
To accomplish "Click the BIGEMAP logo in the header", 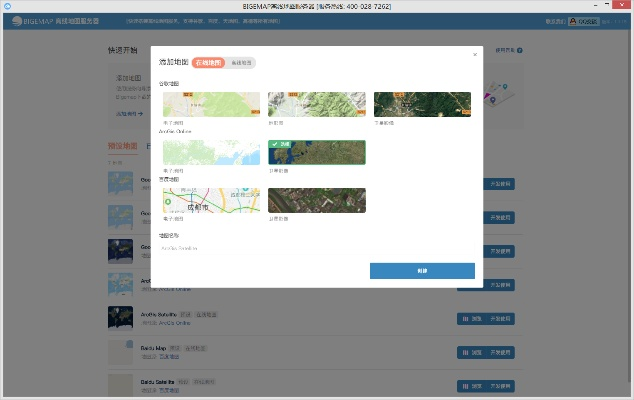I will pyautogui.click(x=55, y=21).
